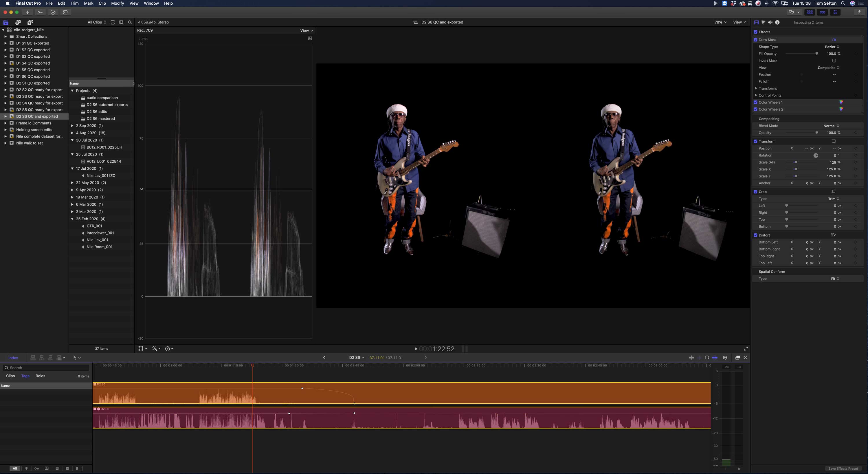Click Save Effects Preset button
The height and width of the screenshot is (474, 868).
(x=843, y=468)
